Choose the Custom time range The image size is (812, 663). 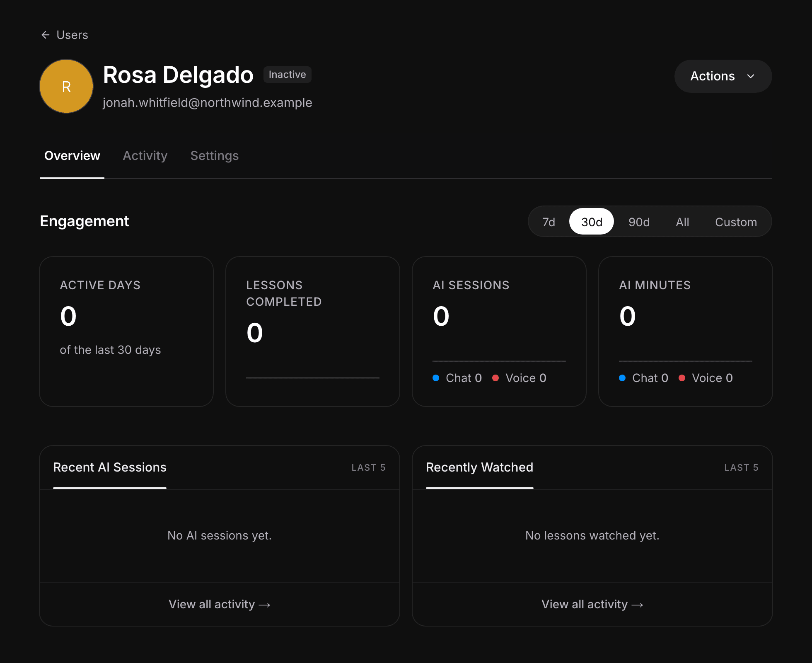tap(736, 222)
